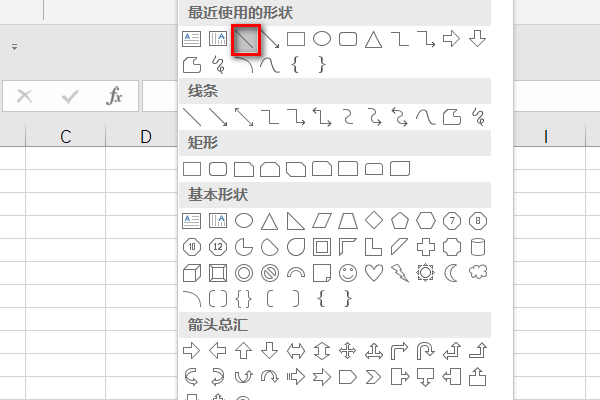Select the Arc in recently used shapes
Viewport: 600px width, 400px height.
(x=244, y=65)
